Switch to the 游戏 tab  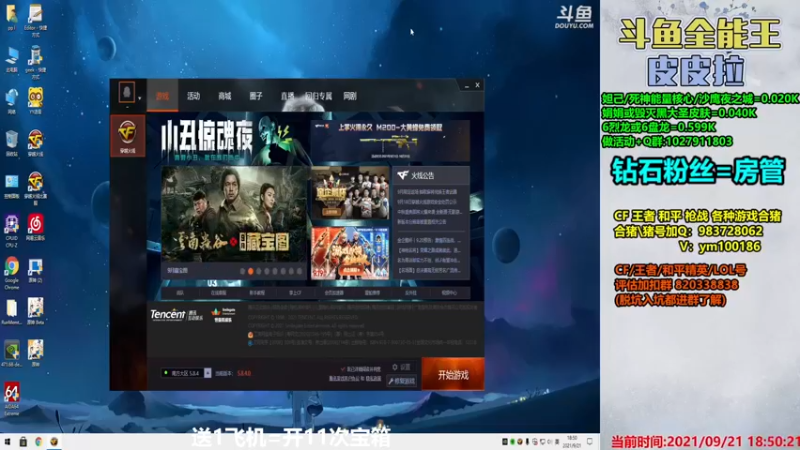162,96
